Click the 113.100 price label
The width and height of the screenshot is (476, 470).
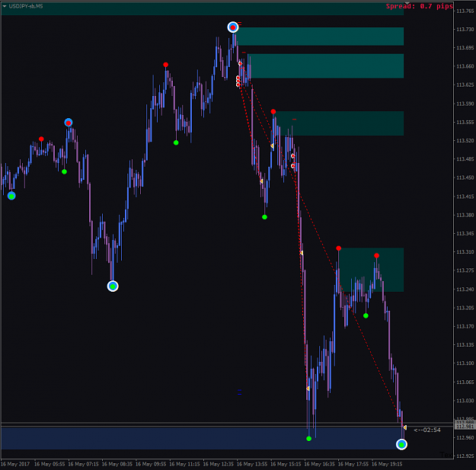click(x=465, y=363)
